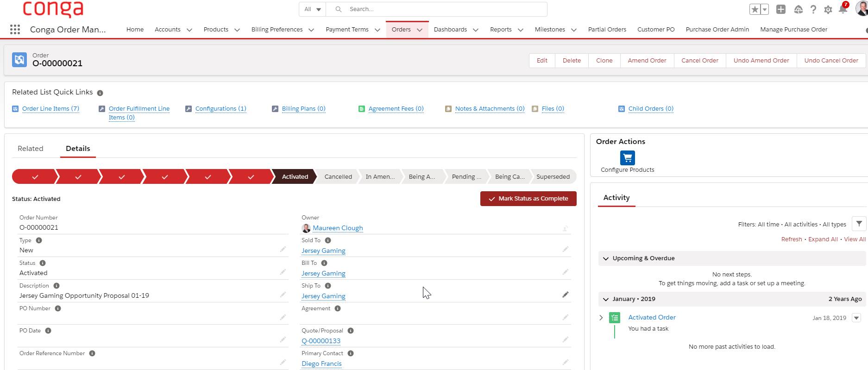The image size is (868, 370).
Task: Expand the Accounts tab dropdown chevron
Action: [189, 30]
